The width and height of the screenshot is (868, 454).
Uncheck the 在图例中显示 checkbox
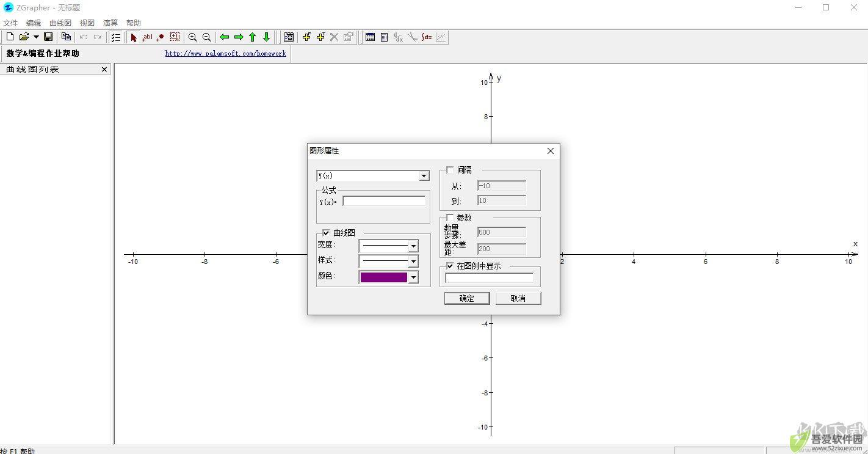coord(450,266)
